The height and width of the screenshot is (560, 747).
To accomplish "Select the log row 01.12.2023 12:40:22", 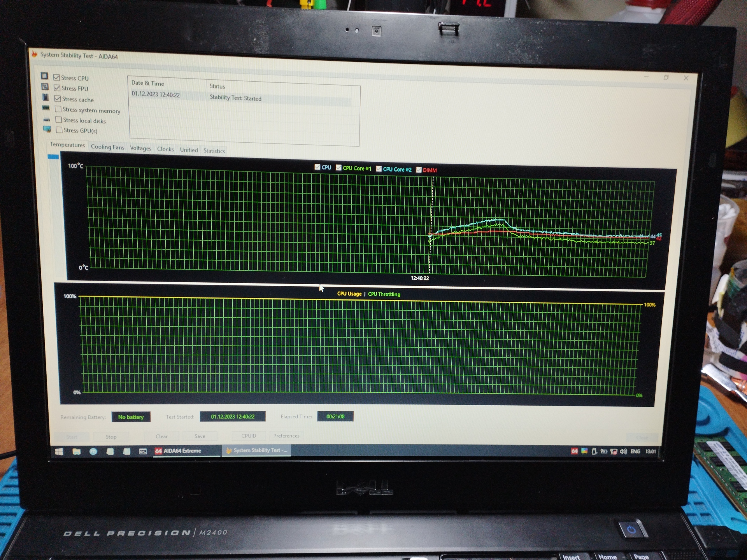I will (240, 96).
